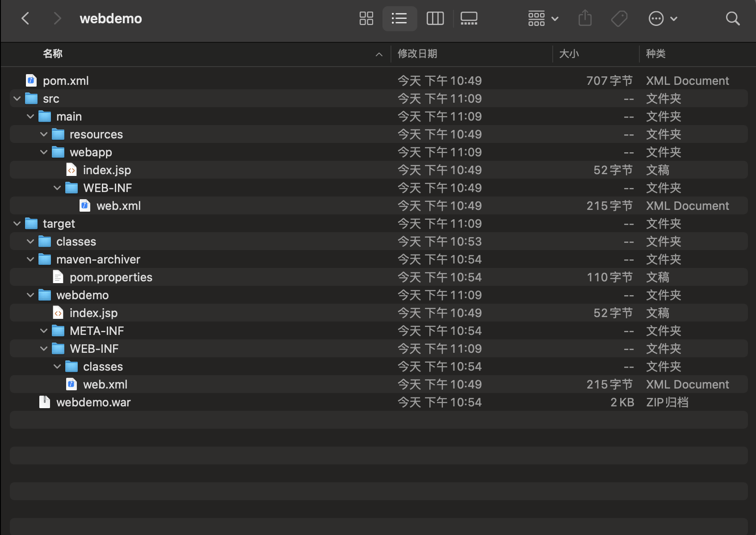Switch to icon grid view
Image resolution: width=756 pixels, height=535 pixels.
pos(366,18)
